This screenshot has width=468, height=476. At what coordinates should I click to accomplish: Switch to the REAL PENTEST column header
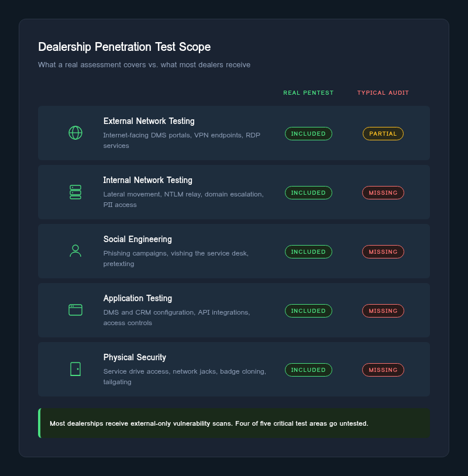pos(308,92)
